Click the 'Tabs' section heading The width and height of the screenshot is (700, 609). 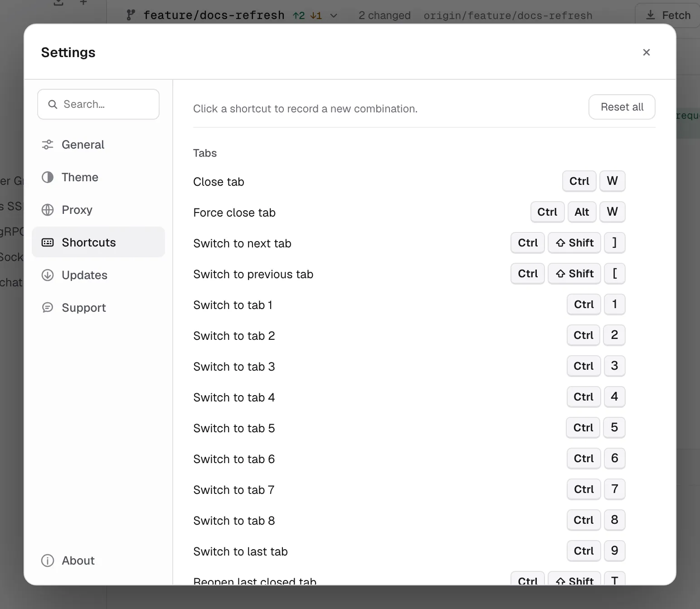pos(205,153)
